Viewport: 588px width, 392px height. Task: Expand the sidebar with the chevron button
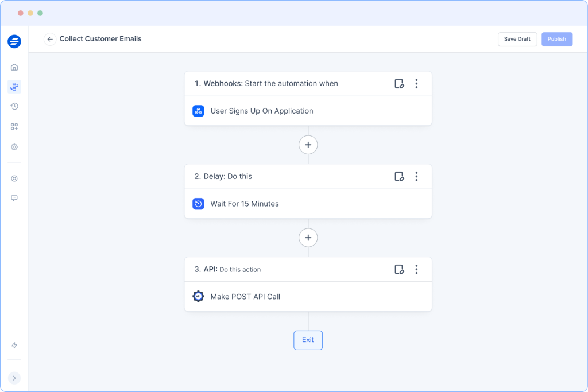(x=14, y=378)
